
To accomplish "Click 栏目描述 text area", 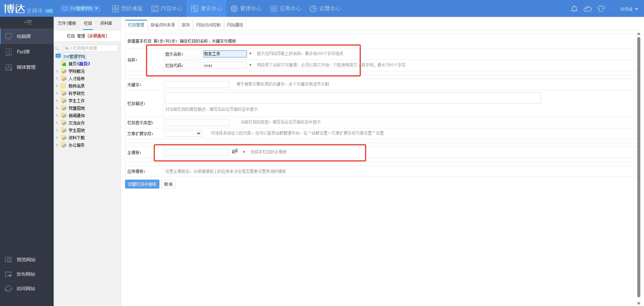I will [353, 98].
